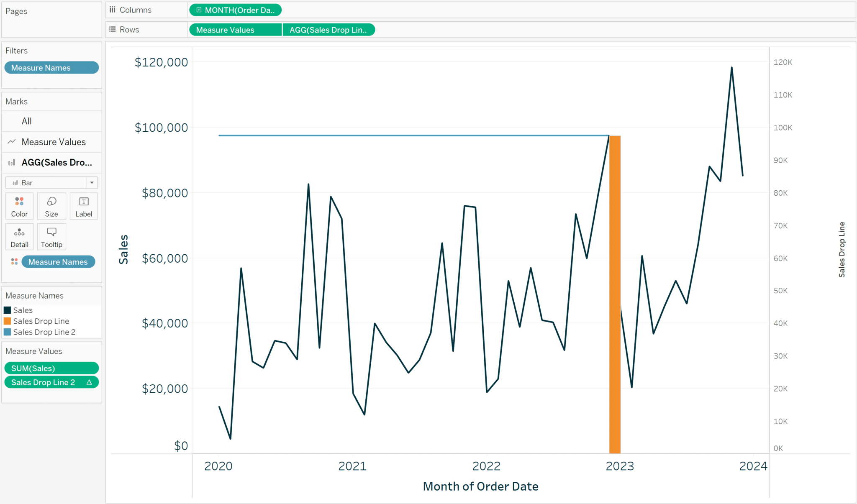Click the orange Sales Drop Line color swatch
The height and width of the screenshot is (504, 857).
7,321
